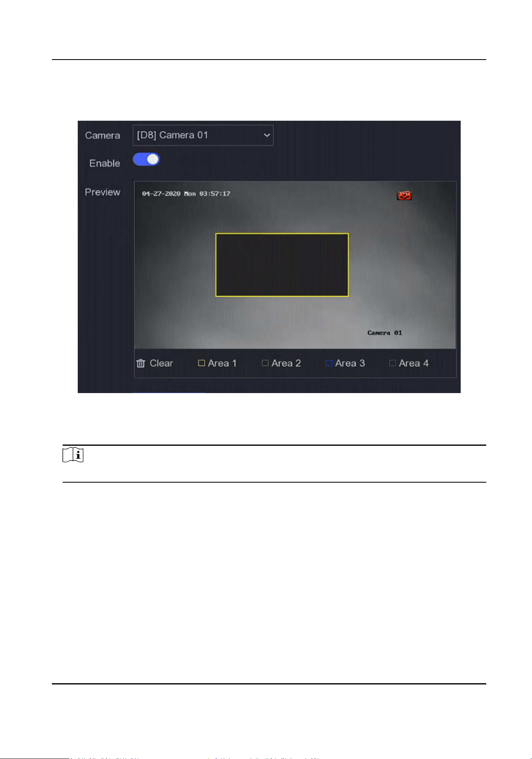Click the red recording icon in the preview
Image resolution: width=532 pixels, height=759 pixels.
[x=404, y=196]
